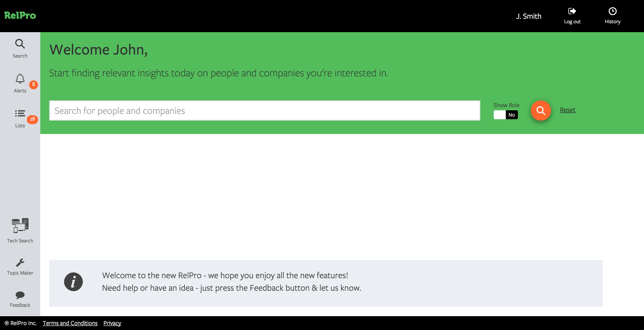Open History clock icon
Screen dimensions: 644x330
click(612, 11)
